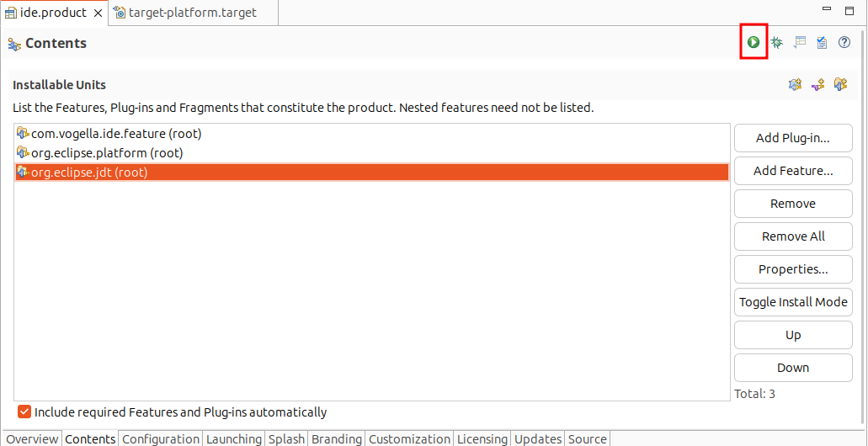Open the target-platform.target editor tab
This screenshot has width=868, height=446.
click(193, 13)
